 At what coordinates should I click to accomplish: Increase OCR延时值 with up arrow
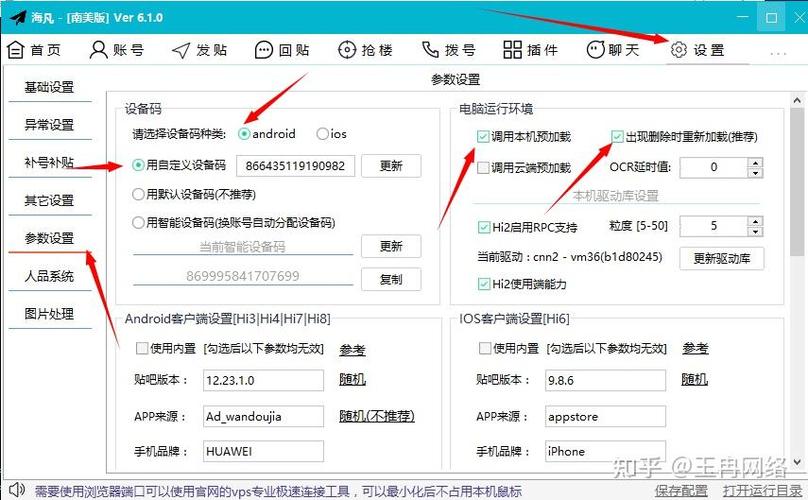point(755,163)
